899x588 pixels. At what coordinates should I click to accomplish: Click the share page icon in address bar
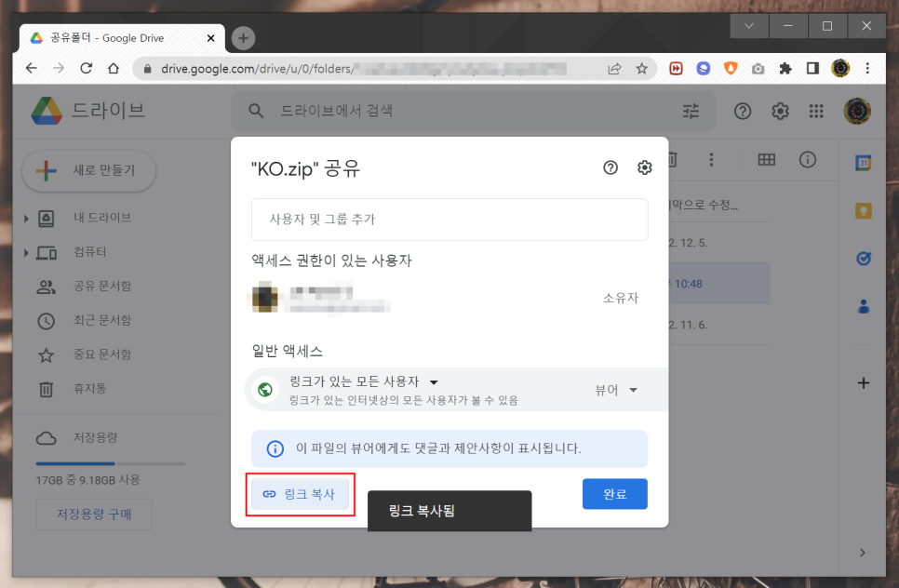(x=614, y=69)
